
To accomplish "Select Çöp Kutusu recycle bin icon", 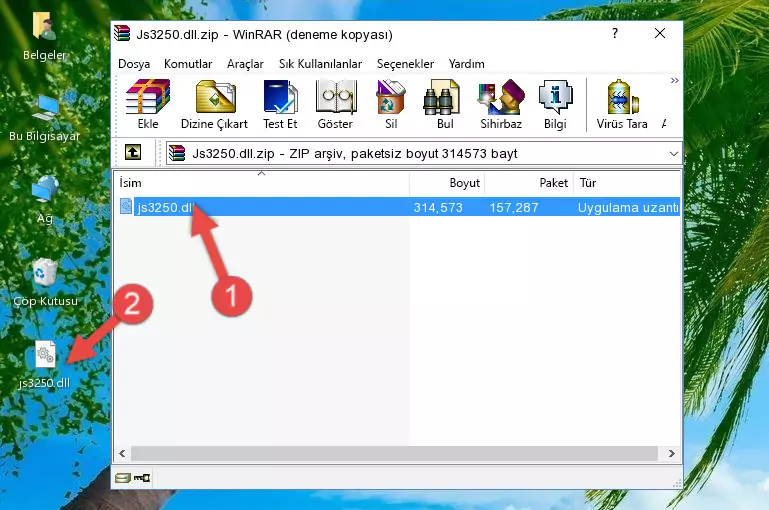I will tap(45, 283).
